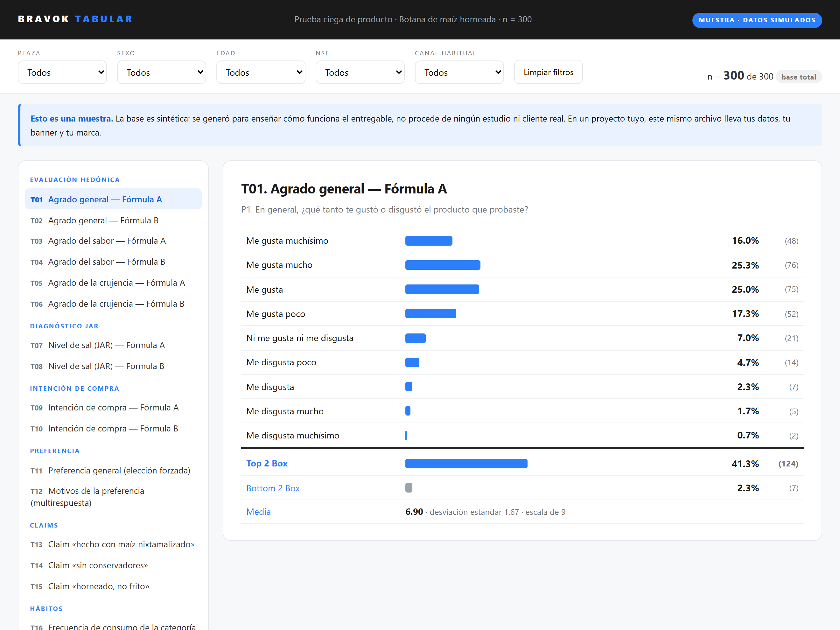This screenshot has width=840, height=630.
Task: Open T02 Agrado general — Fórmula B
Action: [113, 220]
